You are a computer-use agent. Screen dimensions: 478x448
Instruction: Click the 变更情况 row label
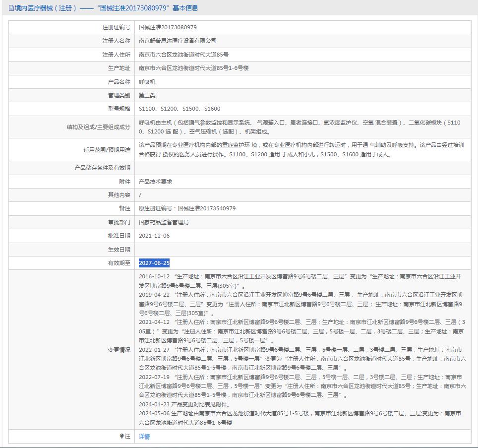[x=119, y=350]
